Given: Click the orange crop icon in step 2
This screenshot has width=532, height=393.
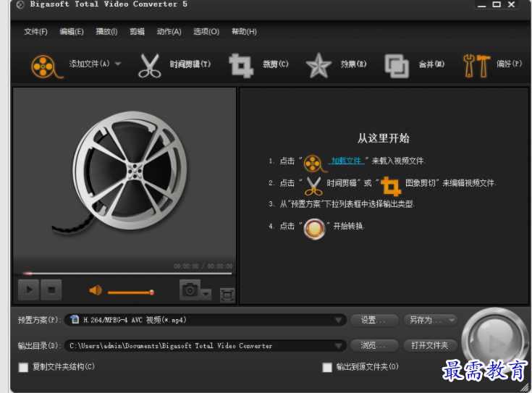Looking at the screenshot, I should pyautogui.click(x=391, y=186).
